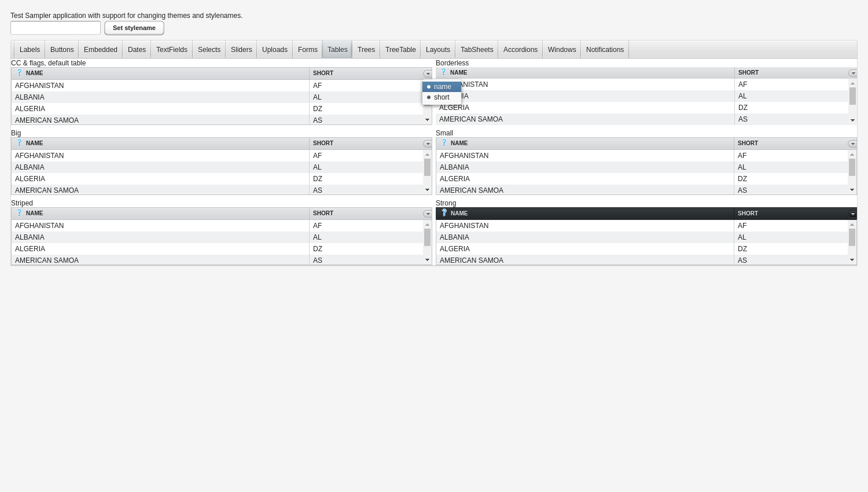Open column selector of the Striped table
This screenshot has width=868, height=492.
[x=428, y=214]
